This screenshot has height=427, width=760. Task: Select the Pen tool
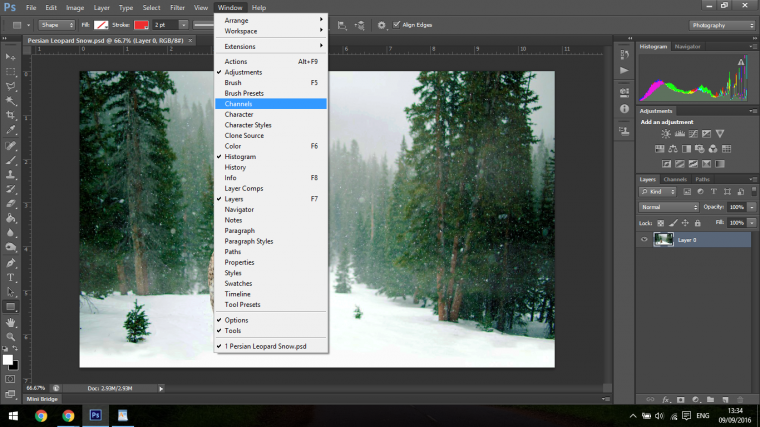click(x=10, y=263)
